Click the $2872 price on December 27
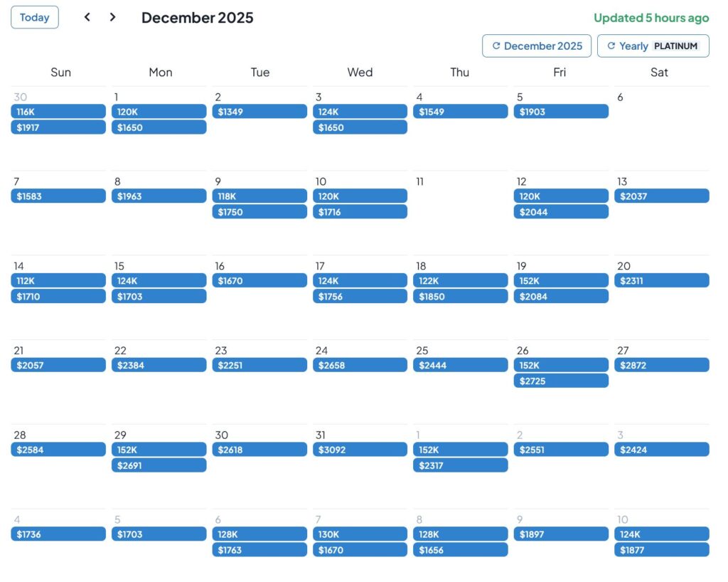Viewport: 728px width, 582px height. [x=661, y=365]
